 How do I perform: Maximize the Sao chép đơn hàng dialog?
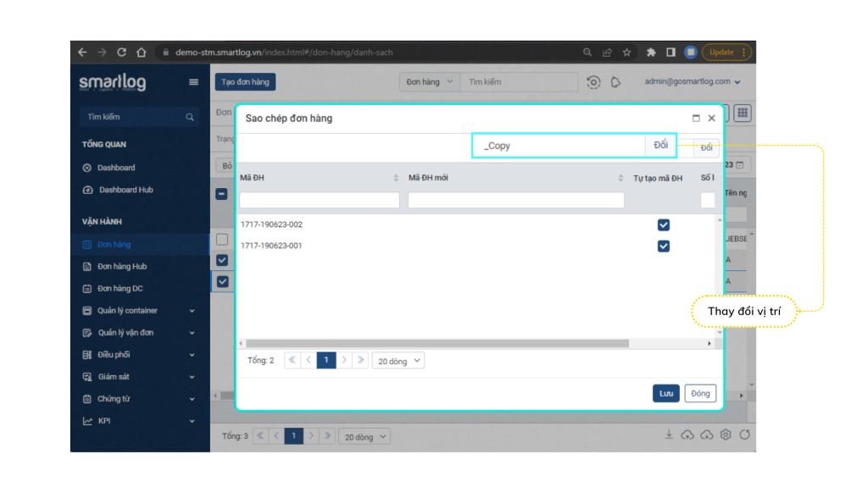[x=696, y=119]
